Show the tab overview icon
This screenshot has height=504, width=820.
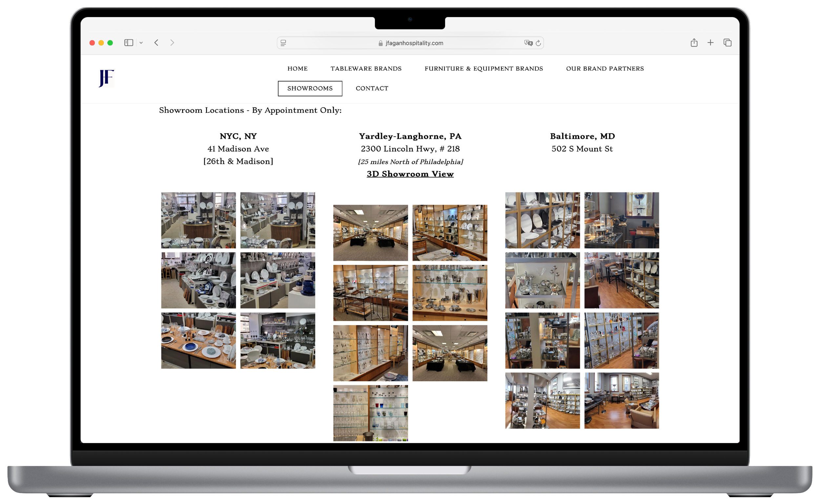727,43
